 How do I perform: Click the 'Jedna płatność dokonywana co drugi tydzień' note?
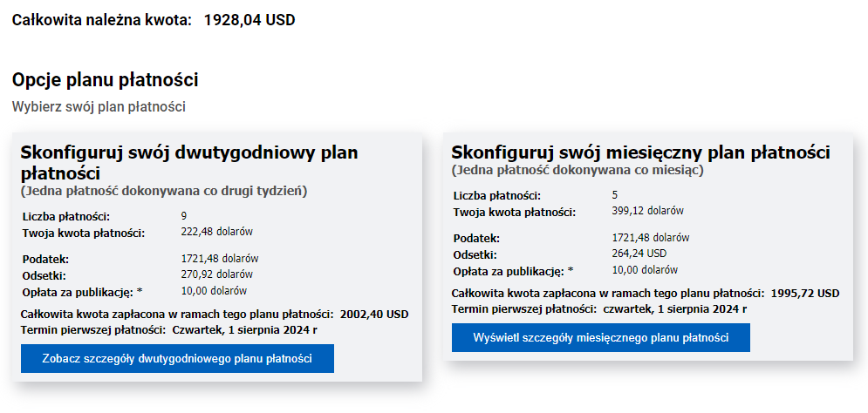click(x=164, y=192)
